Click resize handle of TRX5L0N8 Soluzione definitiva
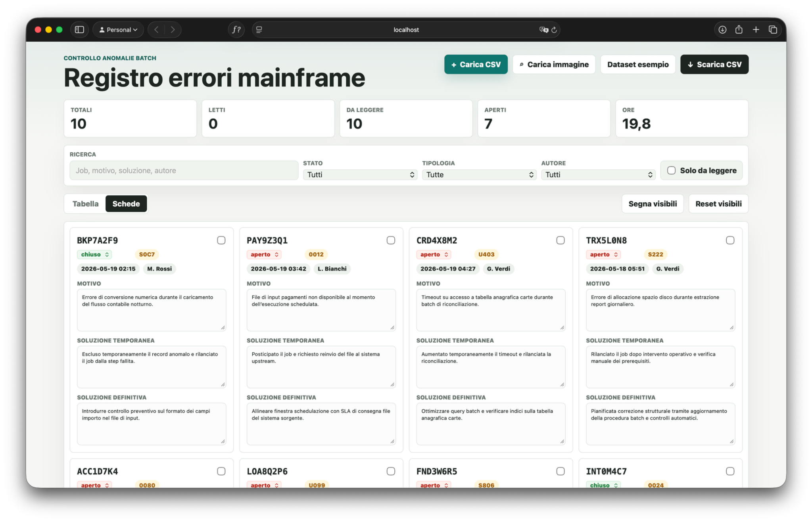 click(x=732, y=441)
